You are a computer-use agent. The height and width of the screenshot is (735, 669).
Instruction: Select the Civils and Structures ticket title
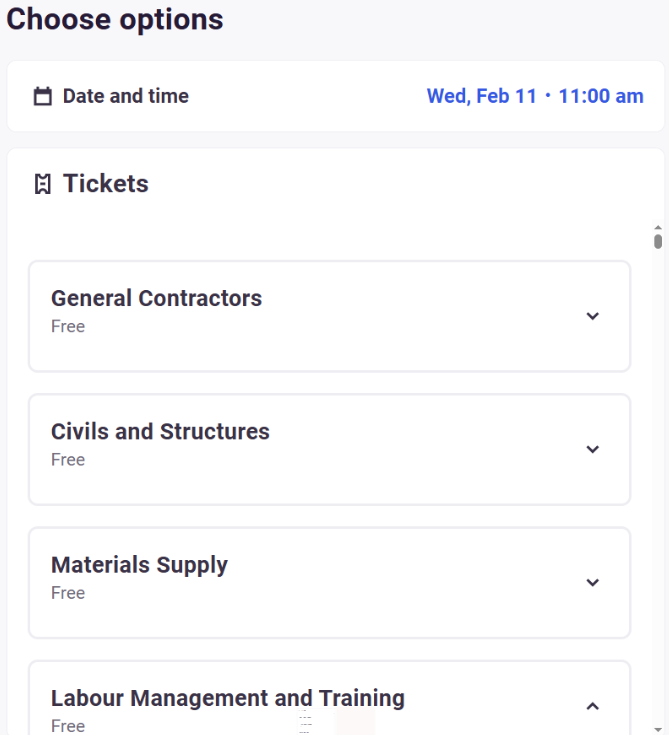tap(160, 431)
